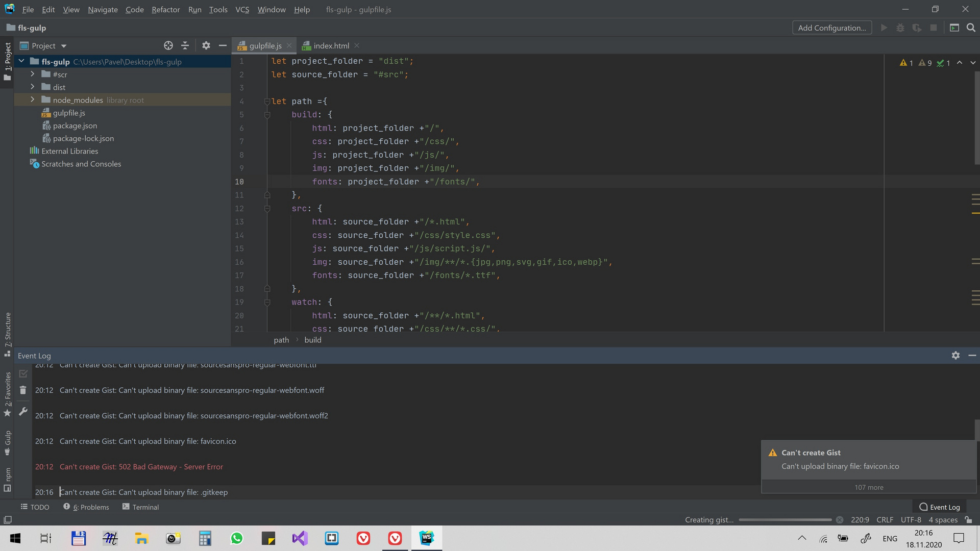Click build in the breadcrumb bar

click(x=313, y=340)
